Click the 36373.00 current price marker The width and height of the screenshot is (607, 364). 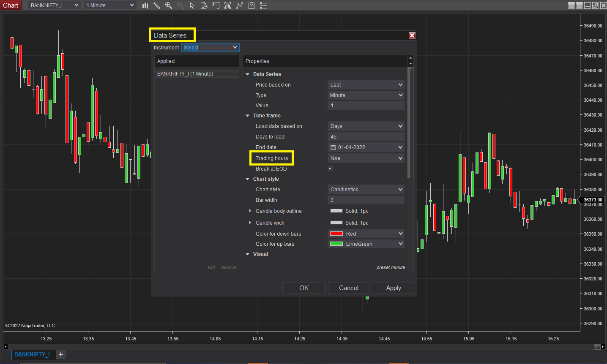point(591,200)
